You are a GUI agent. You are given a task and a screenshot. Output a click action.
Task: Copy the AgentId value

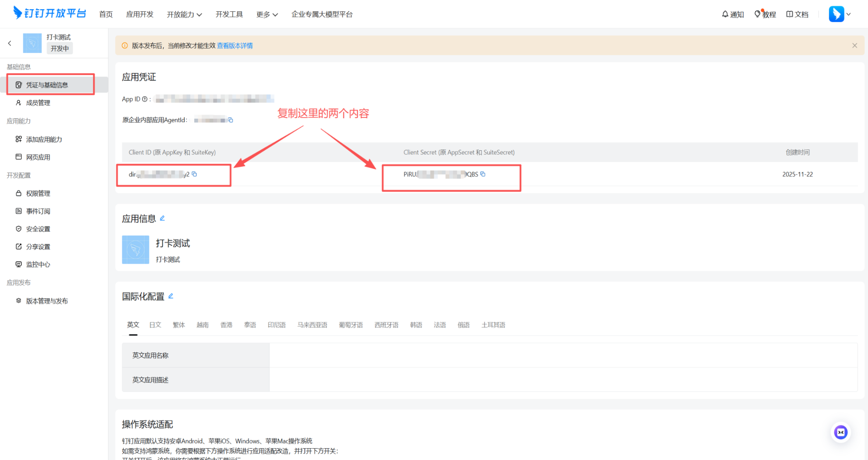click(231, 120)
